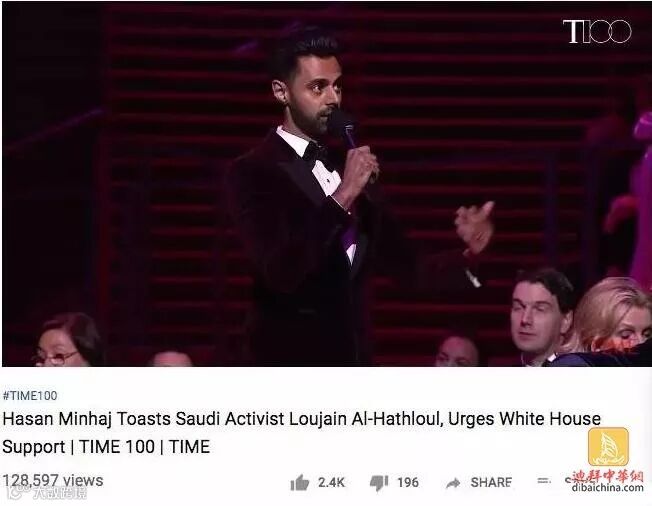The height and width of the screenshot is (506, 652).
Task: Click the blonde woman in the audience
Action: pyautogui.click(x=611, y=320)
